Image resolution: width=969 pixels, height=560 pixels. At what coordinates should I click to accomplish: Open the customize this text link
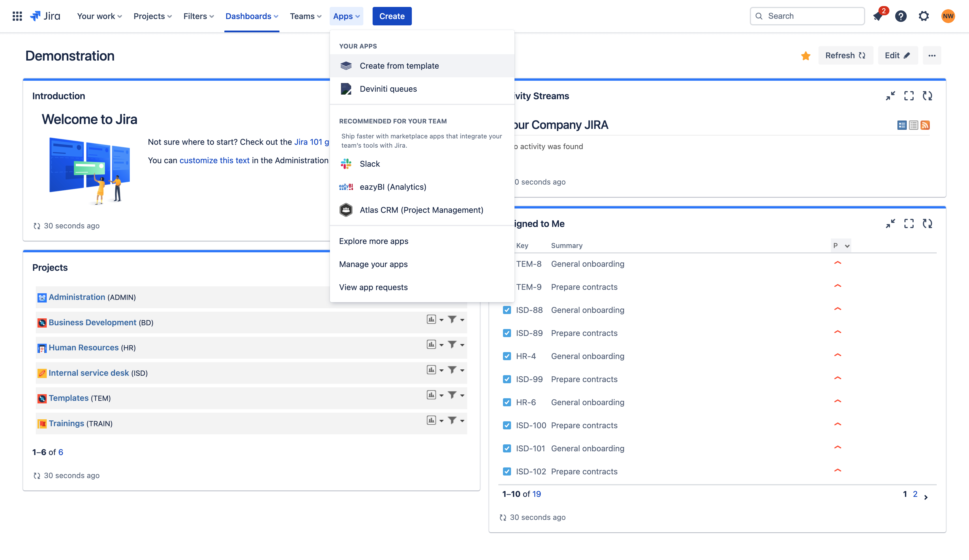tap(214, 160)
